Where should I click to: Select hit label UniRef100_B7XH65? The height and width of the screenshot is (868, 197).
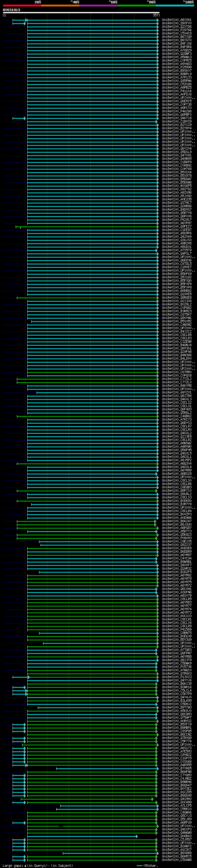tap(177, 769)
